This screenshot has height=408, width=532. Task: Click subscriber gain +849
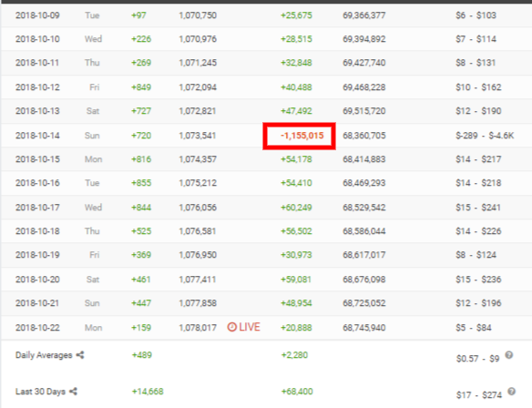[x=141, y=87]
